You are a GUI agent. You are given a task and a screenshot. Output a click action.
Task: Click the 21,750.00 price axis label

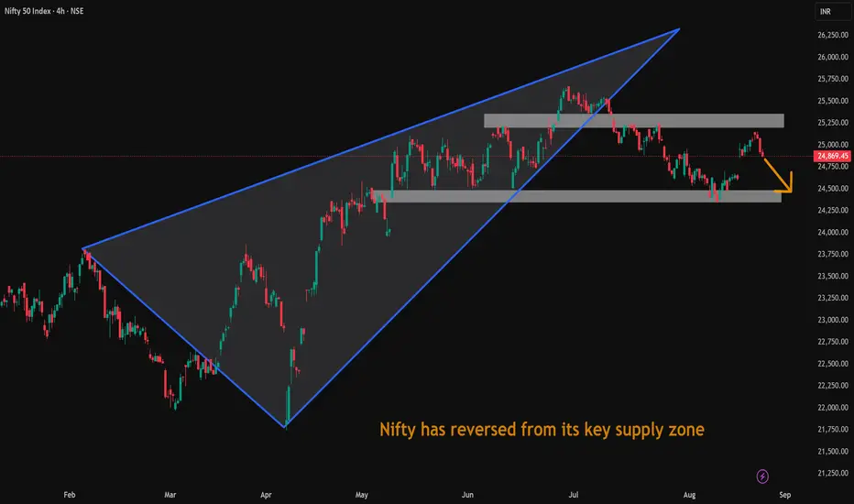pyautogui.click(x=833, y=430)
